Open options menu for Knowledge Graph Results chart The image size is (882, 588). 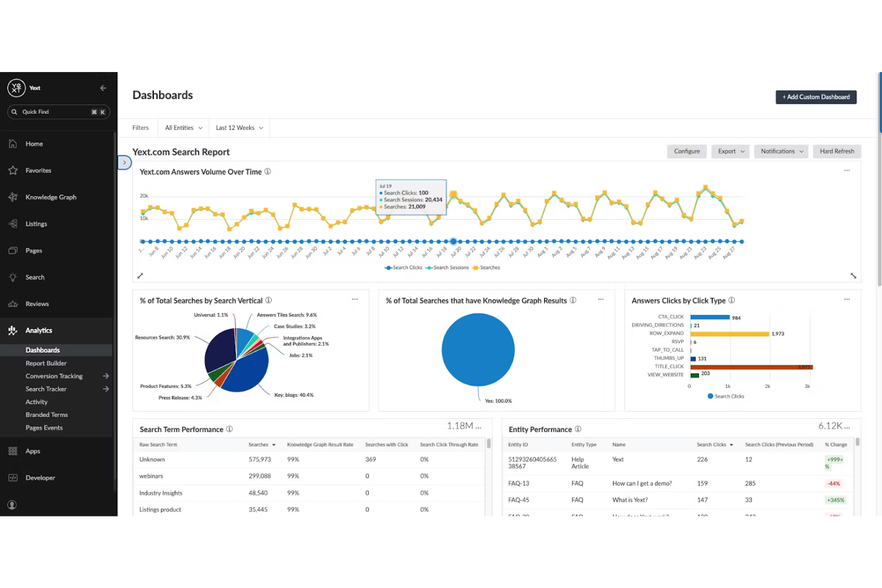[601, 299]
